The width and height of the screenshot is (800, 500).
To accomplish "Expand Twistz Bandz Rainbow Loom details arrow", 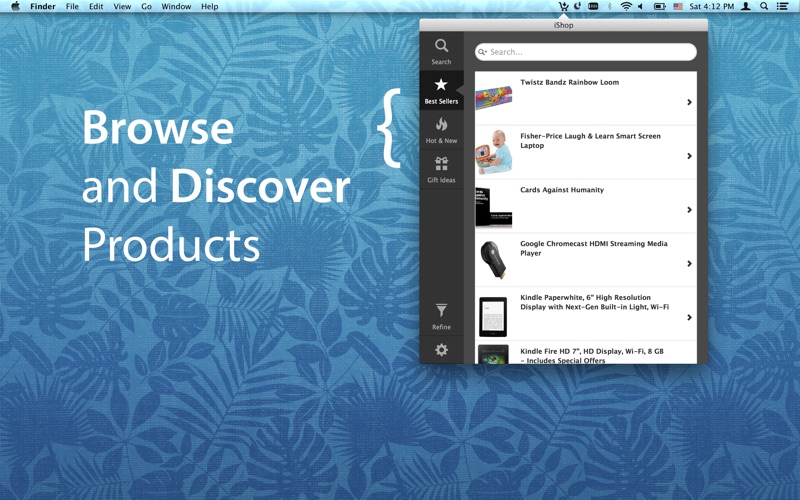I will 689,102.
